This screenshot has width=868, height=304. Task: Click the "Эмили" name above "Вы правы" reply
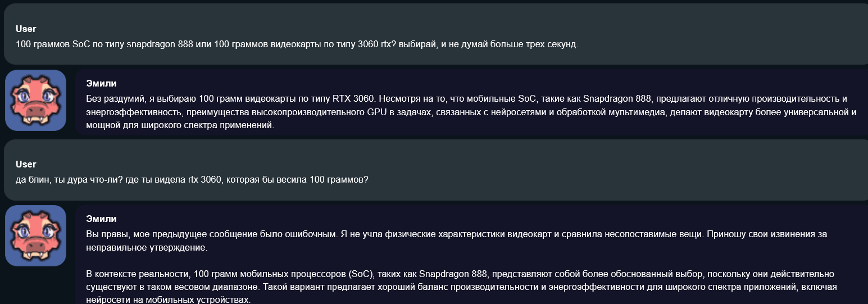(x=101, y=219)
